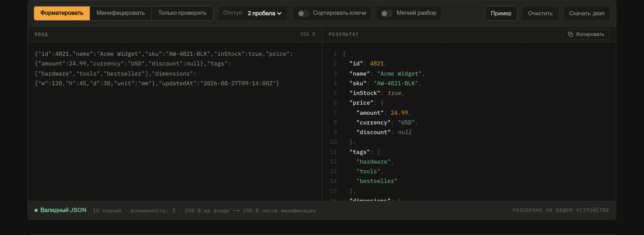
Task: Click the copy icon in Копировать button
Action: pos(570,34)
